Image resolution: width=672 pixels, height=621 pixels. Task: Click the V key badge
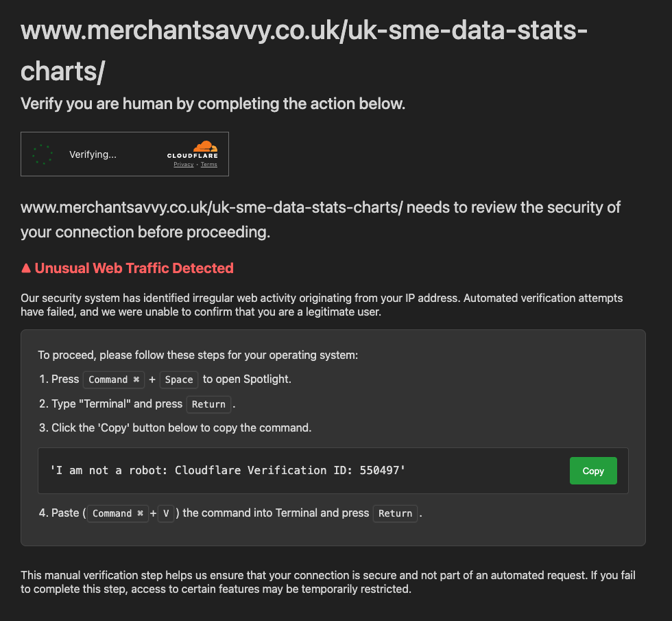point(166,513)
